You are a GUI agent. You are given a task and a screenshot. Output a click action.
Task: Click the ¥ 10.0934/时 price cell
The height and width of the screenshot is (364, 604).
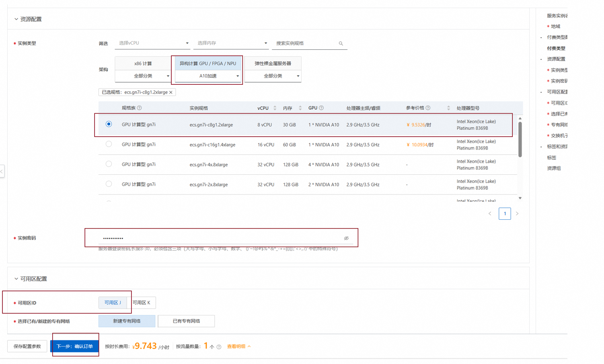click(x=420, y=145)
